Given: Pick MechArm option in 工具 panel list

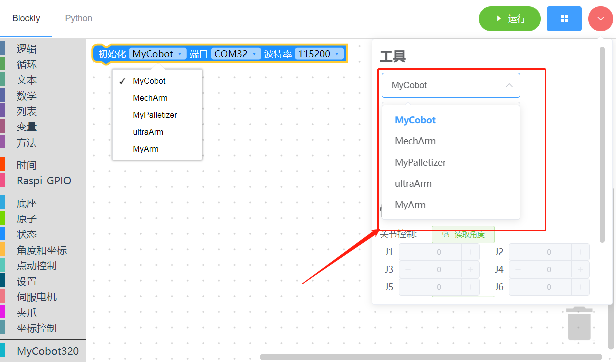Looking at the screenshot, I should pos(451,141).
